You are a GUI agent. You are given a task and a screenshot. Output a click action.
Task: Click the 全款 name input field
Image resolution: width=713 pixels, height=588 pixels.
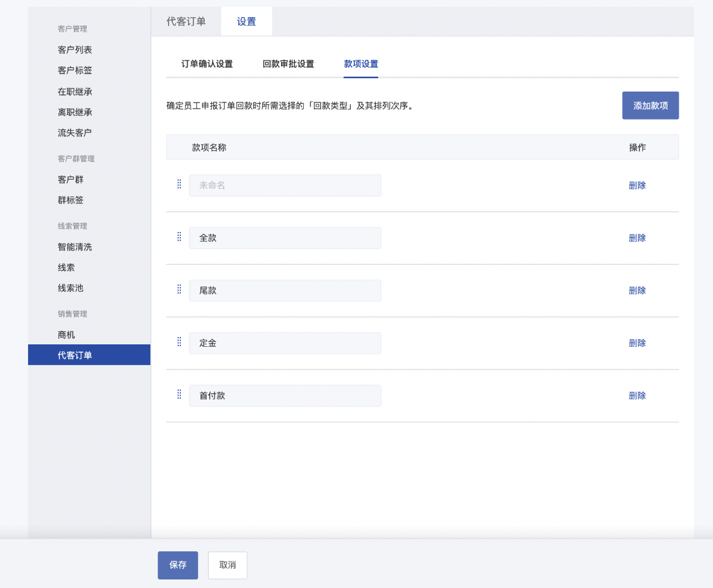point(285,238)
